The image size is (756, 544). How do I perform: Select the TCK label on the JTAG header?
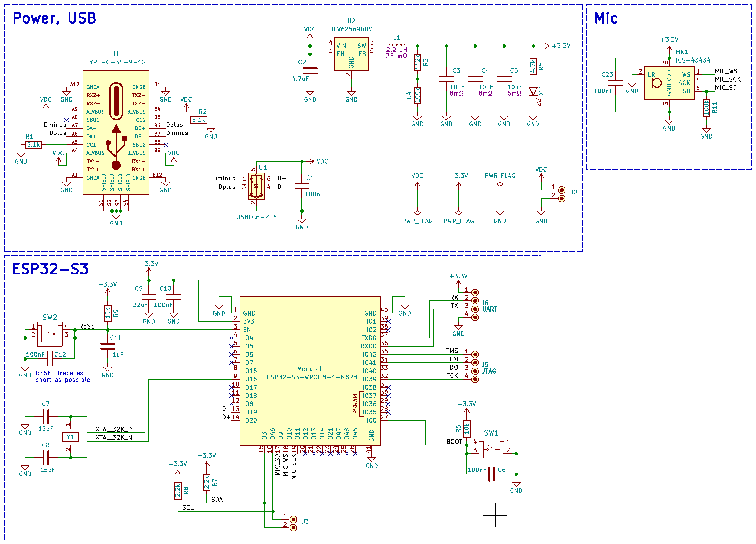[x=452, y=375]
